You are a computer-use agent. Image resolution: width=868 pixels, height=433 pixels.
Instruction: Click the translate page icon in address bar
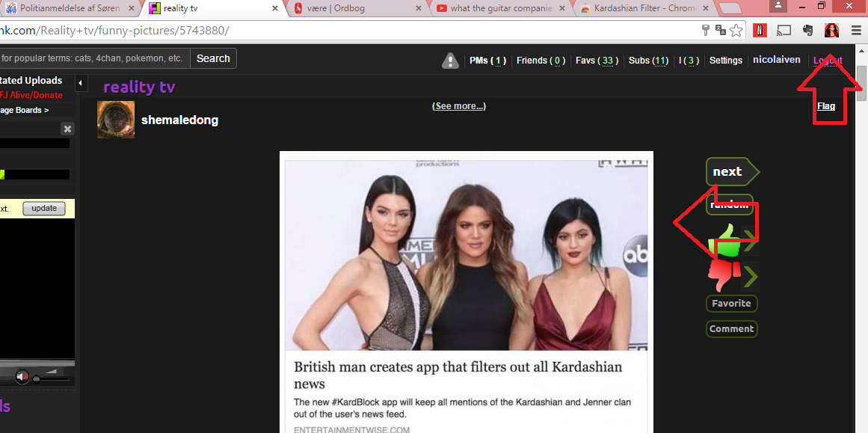(x=721, y=31)
